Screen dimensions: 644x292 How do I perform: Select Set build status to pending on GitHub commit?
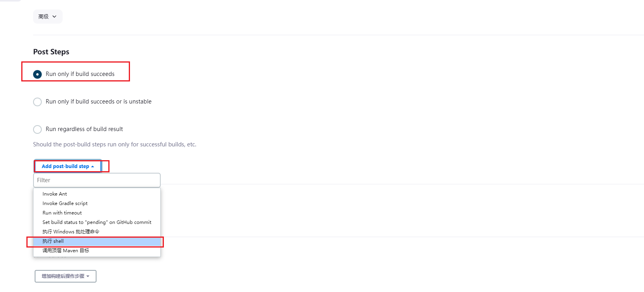[97, 222]
